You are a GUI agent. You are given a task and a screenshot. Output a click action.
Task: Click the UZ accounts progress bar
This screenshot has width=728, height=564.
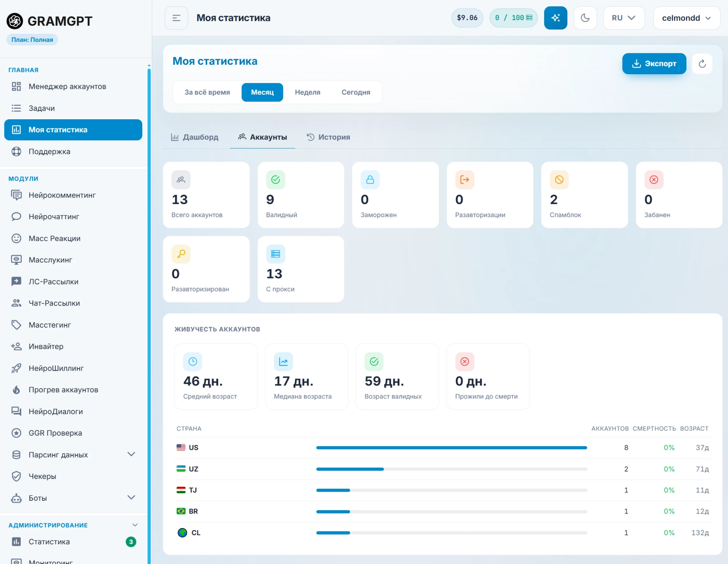pos(452,469)
